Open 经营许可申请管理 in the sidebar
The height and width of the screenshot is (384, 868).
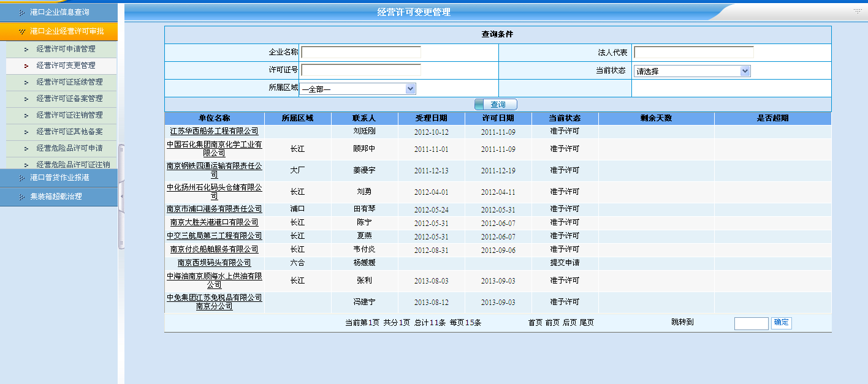[66, 49]
